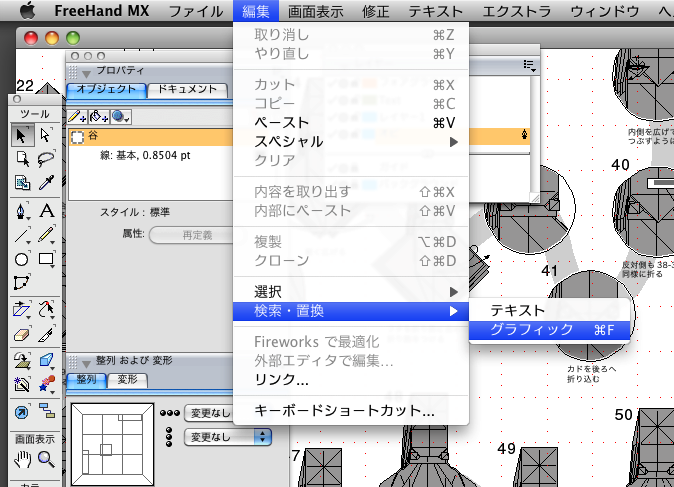Image resolution: width=674 pixels, height=487 pixels.
Task: Collapse the 整列 および 変形 panel
Action: pos(86,364)
